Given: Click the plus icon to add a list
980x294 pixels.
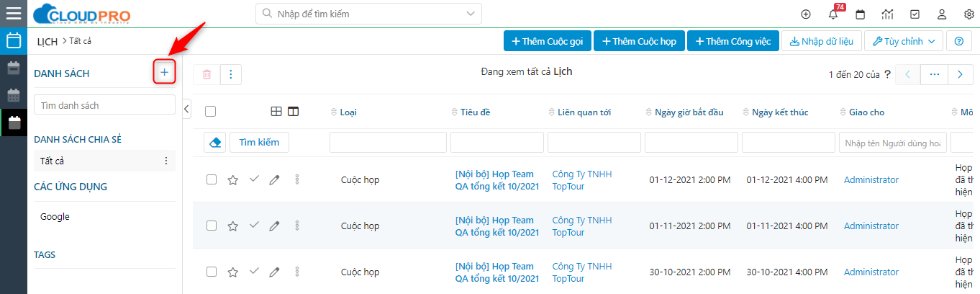Looking at the screenshot, I should pos(164,72).
